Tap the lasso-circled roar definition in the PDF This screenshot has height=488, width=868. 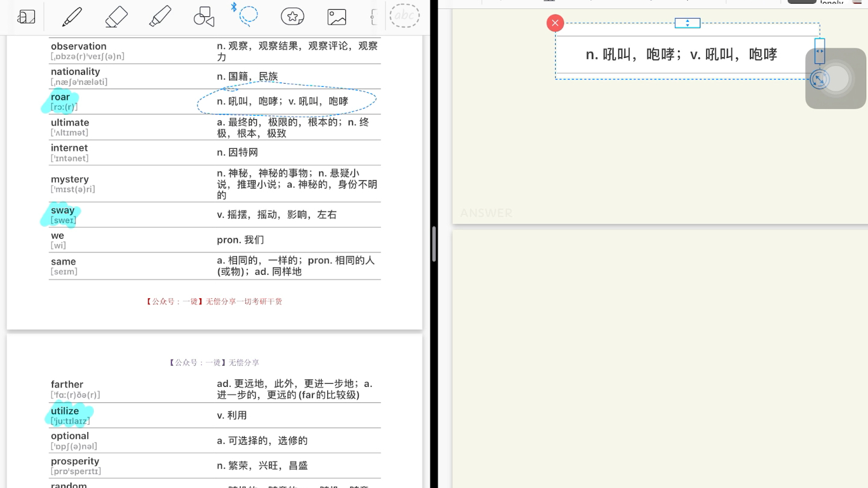click(283, 101)
